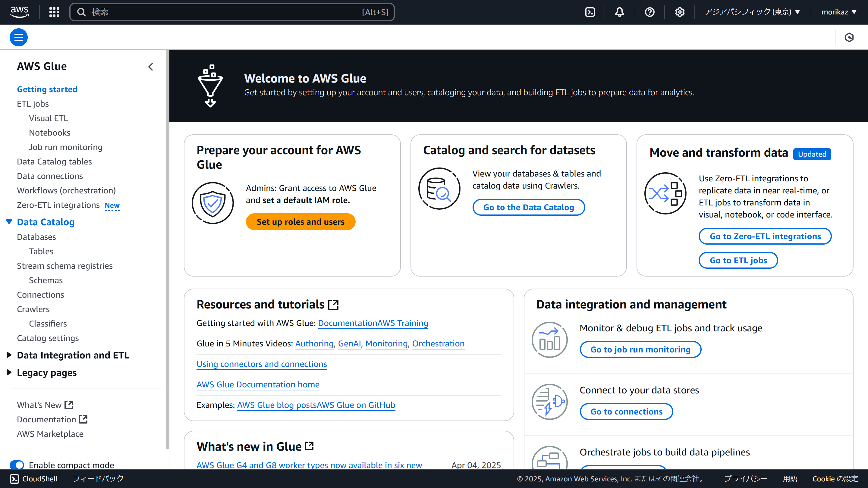
Task: Open the help question mark menu
Action: (x=649, y=12)
